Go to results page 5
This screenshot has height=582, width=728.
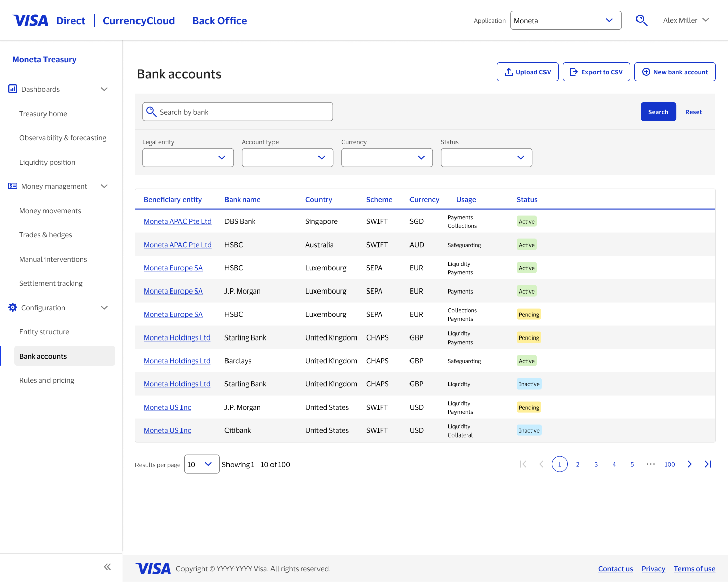(x=632, y=464)
